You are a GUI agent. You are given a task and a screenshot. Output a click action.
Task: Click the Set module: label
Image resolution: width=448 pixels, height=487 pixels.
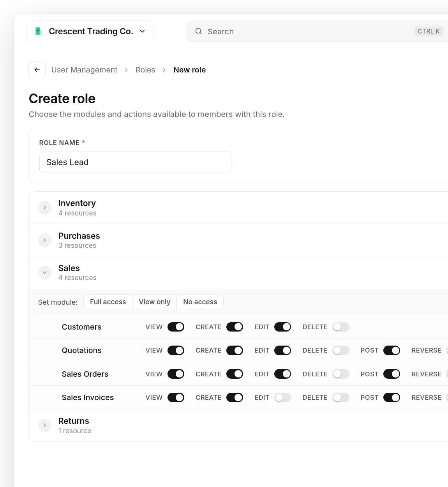point(58,302)
